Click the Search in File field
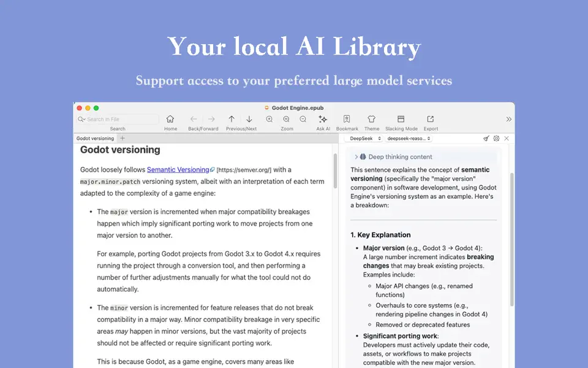Viewport: 588px width, 368px height. coord(116,118)
